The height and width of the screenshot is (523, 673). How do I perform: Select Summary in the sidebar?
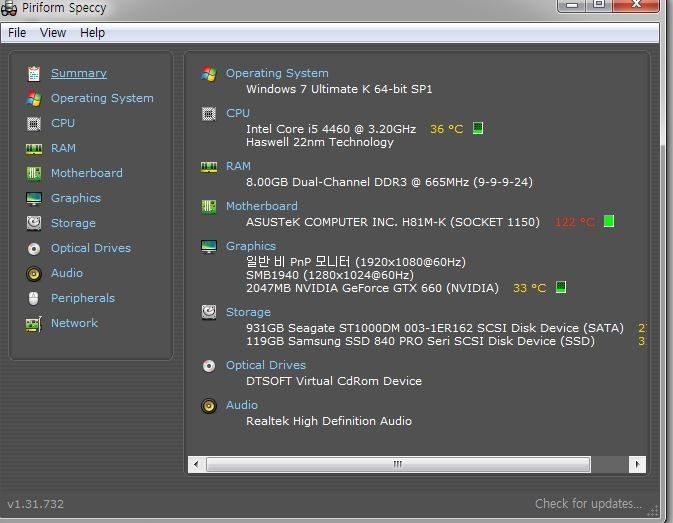pyautogui.click(x=79, y=73)
